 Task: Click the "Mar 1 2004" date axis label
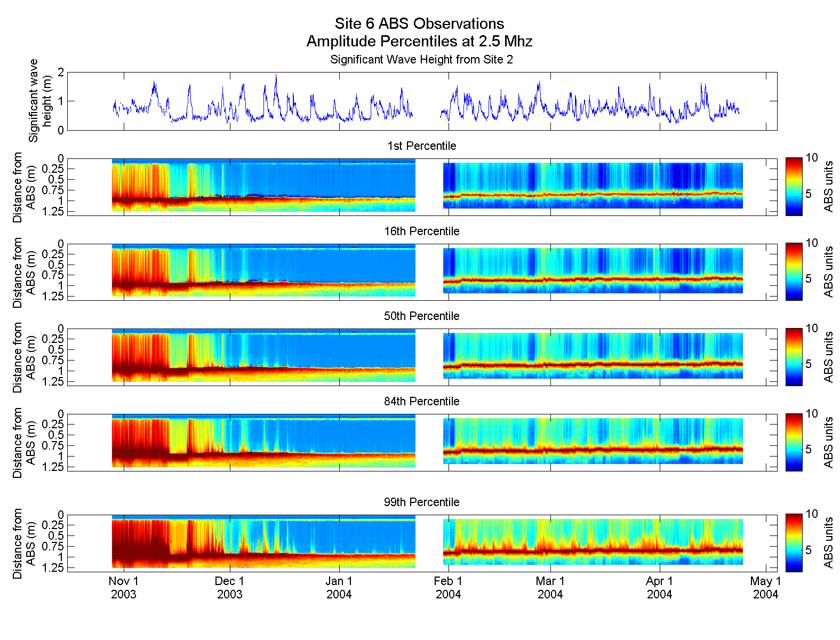(550, 588)
